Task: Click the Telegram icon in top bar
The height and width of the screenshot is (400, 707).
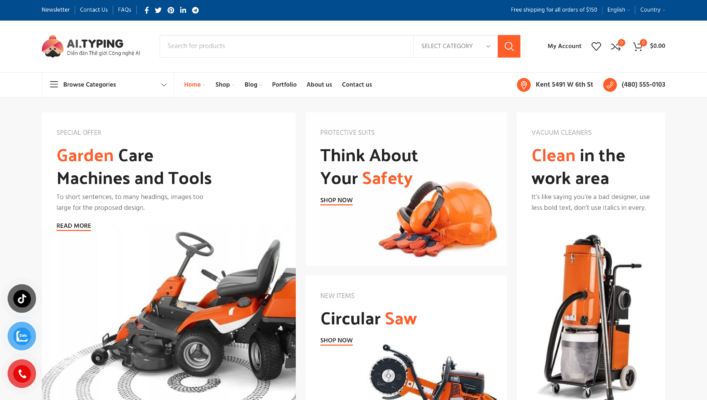Action: coord(195,10)
